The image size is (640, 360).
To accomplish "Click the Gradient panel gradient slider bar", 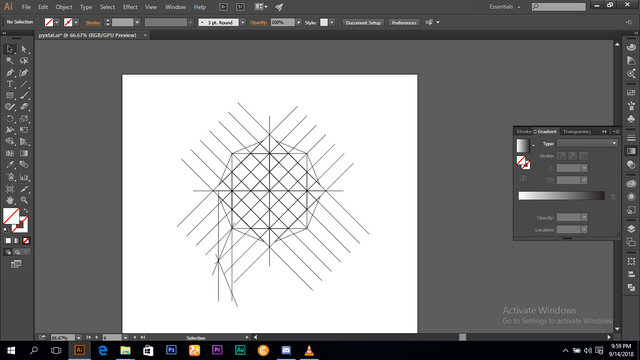I will [561, 196].
